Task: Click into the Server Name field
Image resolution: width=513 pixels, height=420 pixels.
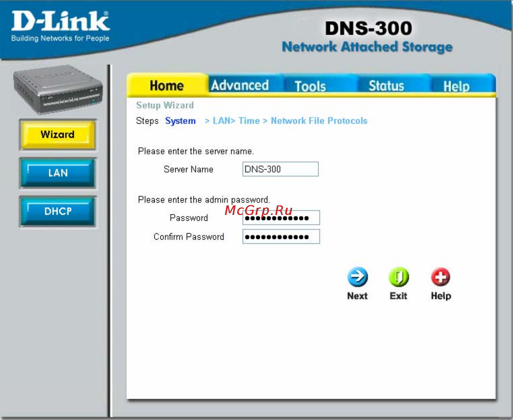Action: [281, 169]
